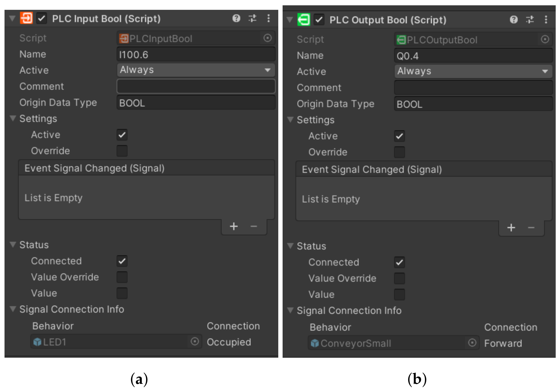Viewport: 560px width, 392px height.
Task: Open the Active dropdown for Q0.4
Action: [x=473, y=72]
